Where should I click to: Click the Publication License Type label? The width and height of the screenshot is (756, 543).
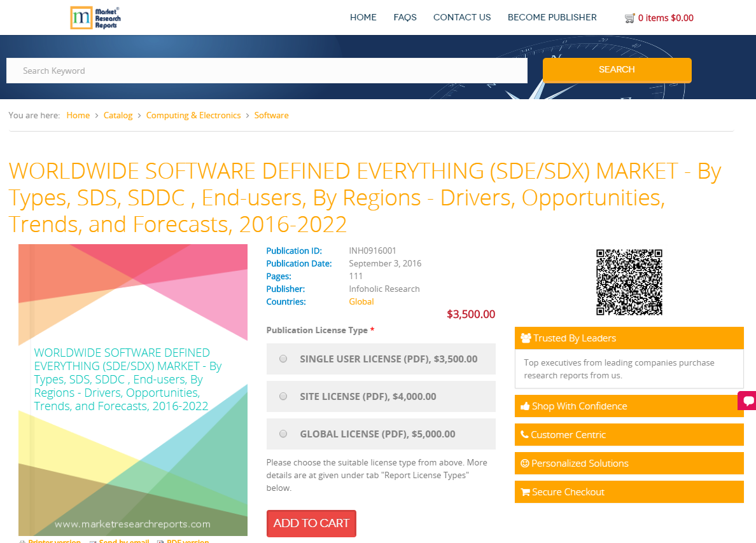(317, 330)
